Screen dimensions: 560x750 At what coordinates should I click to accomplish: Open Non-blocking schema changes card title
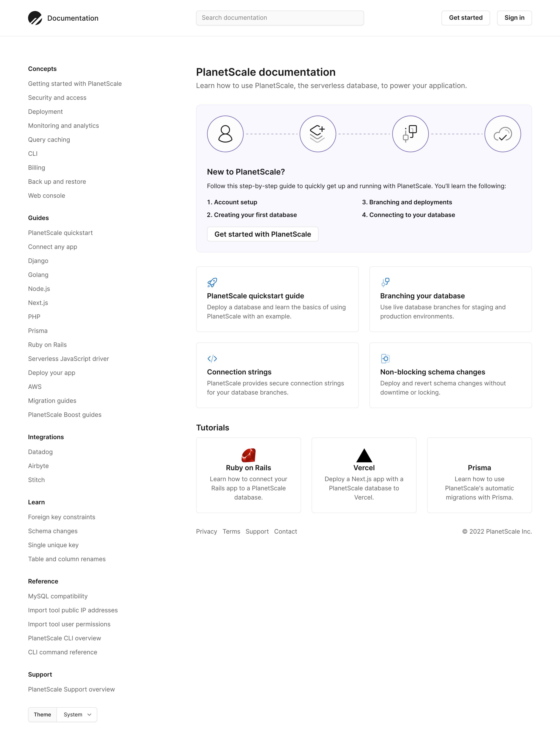tap(433, 372)
